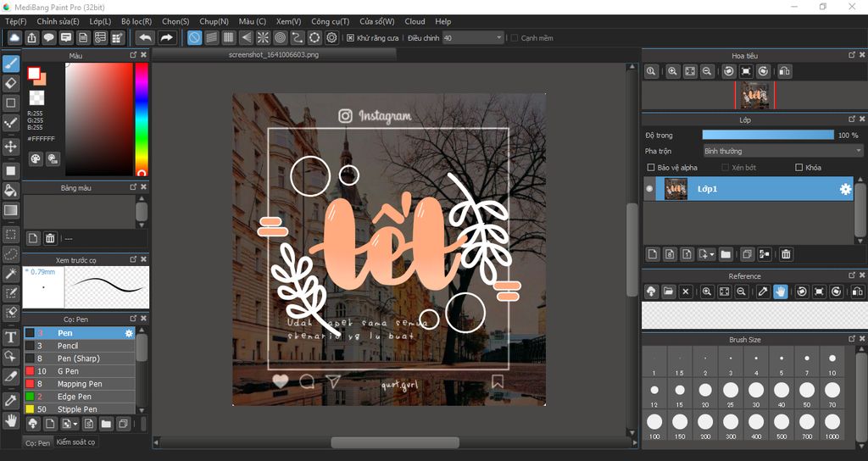Open add-layer dropdown arrow in Lớp panel
868x461 pixels.
point(712,254)
